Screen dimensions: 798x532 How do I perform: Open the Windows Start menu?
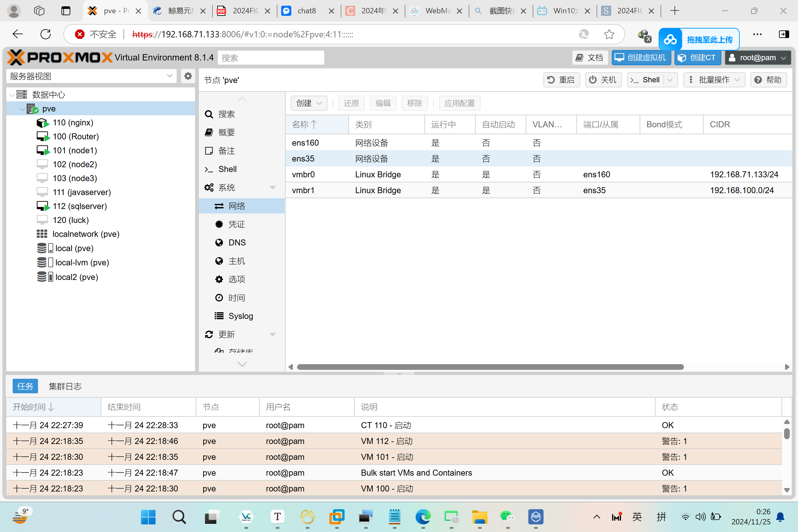(x=148, y=517)
